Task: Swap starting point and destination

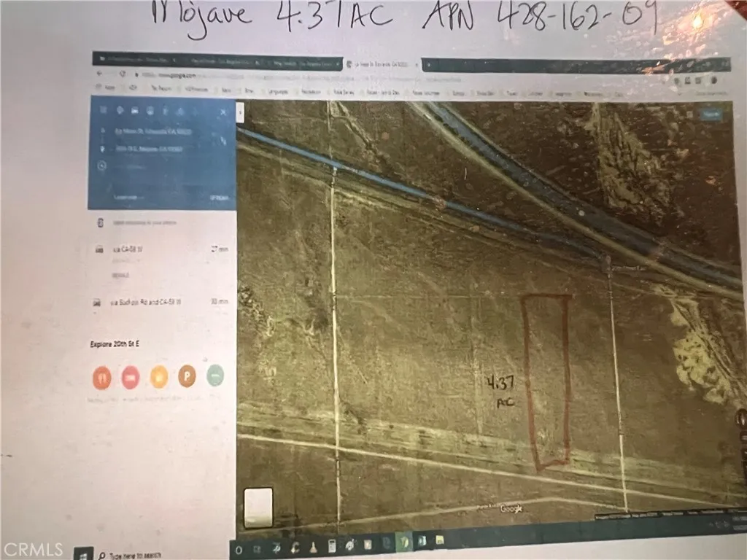Action: point(223,143)
